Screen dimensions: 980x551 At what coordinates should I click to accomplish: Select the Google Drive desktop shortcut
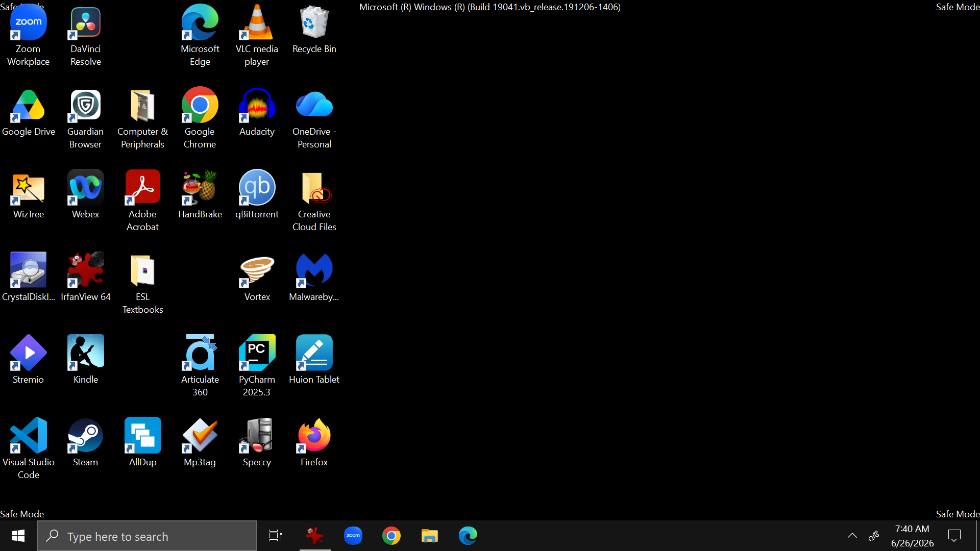click(x=29, y=112)
